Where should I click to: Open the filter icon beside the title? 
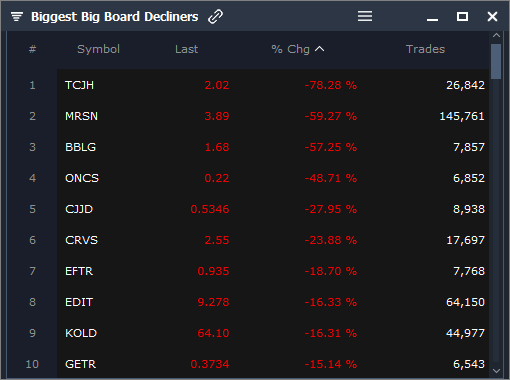[17, 16]
